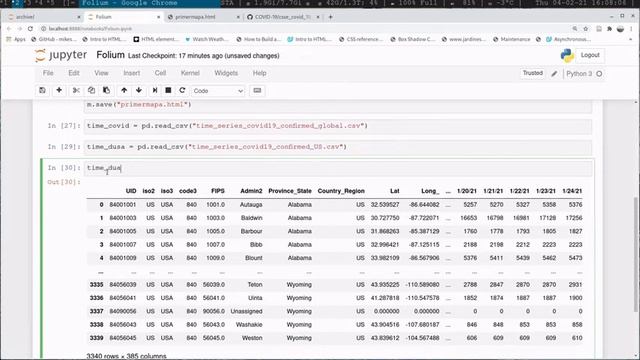The image size is (640, 360).
Task: Open the Insert menu
Action: click(x=131, y=73)
